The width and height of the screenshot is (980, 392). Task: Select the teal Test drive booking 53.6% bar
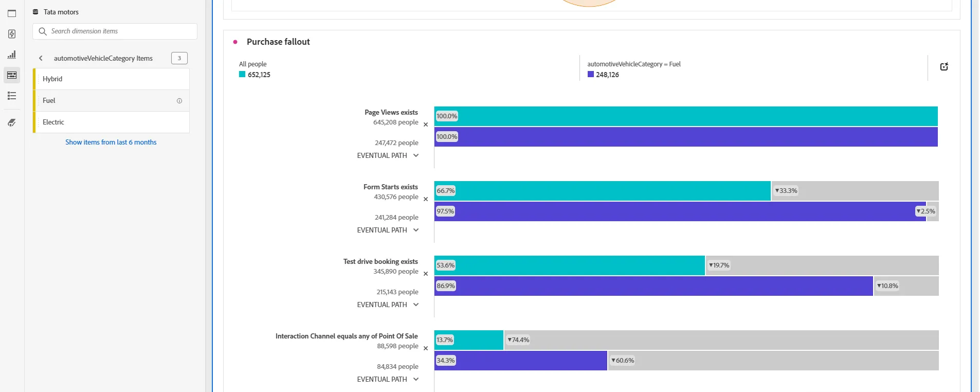pyautogui.click(x=570, y=265)
